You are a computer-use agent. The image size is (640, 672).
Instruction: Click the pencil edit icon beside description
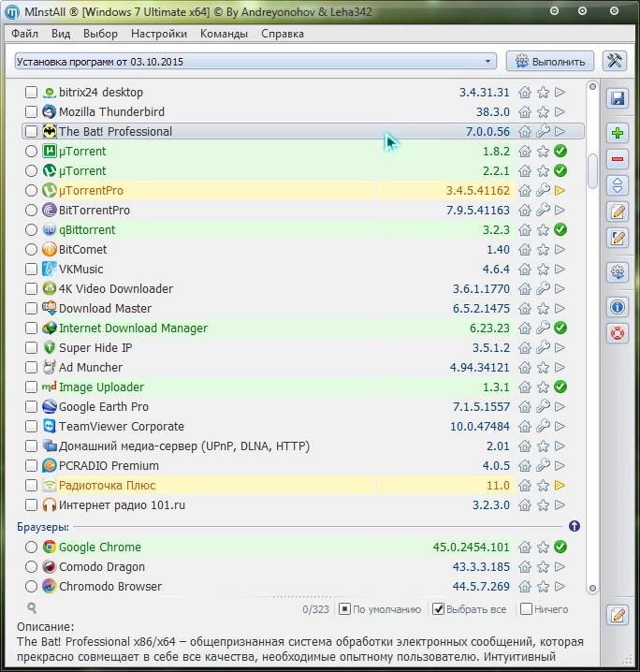[618, 616]
